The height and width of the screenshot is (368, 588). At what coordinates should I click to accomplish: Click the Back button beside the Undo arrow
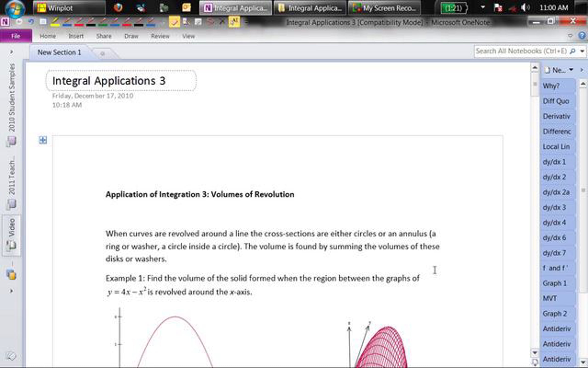[x=19, y=22]
